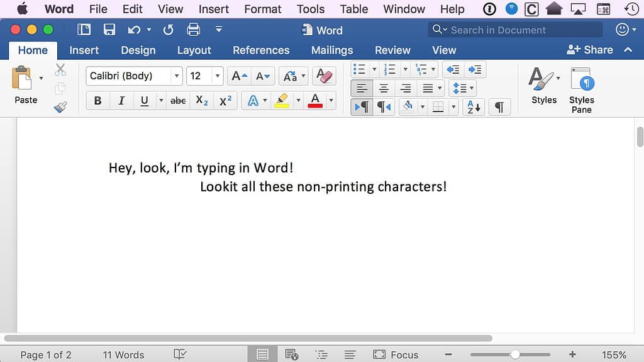Image resolution: width=644 pixels, height=362 pixels.
Task: Click the Format Painter paintbrush icon
Action: pos(60,107)
